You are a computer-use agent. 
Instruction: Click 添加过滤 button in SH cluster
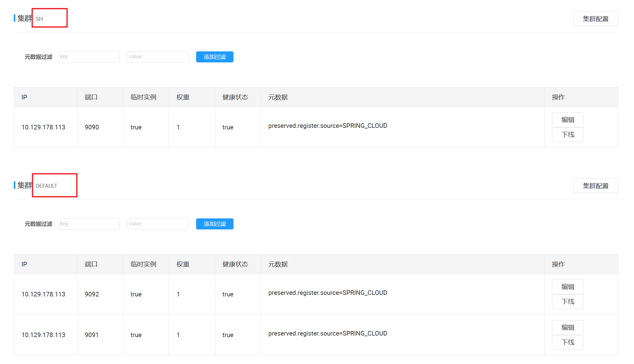click(x=214, y=57)
